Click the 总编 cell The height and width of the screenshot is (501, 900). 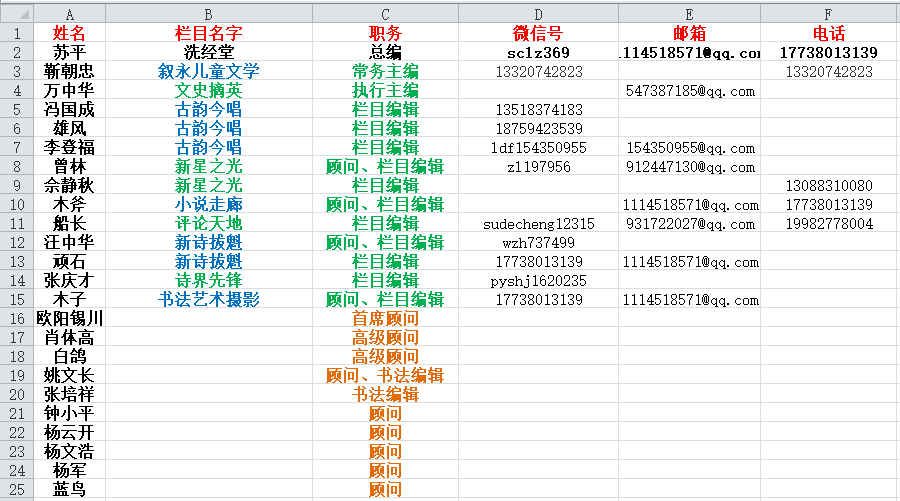coord(385,52)
